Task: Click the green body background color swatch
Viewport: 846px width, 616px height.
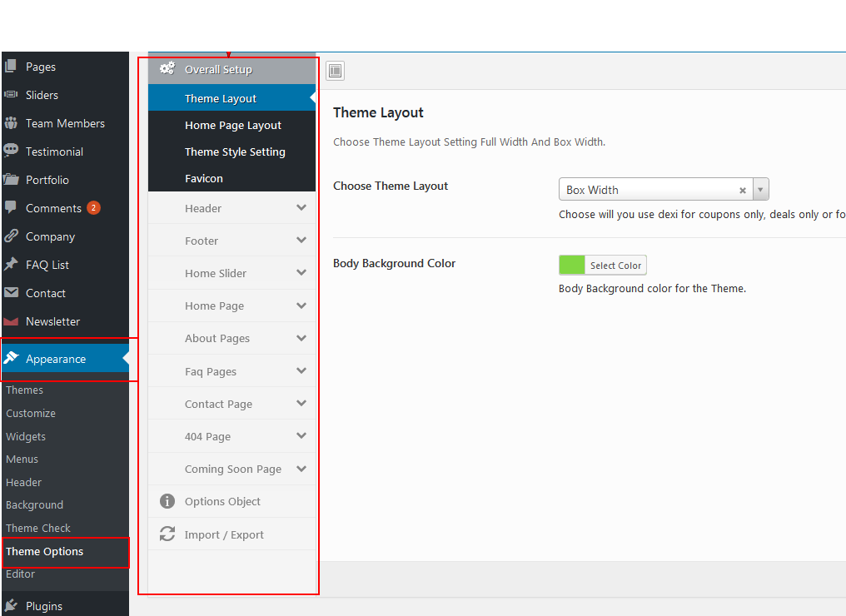Action: [x=572, y=266]
